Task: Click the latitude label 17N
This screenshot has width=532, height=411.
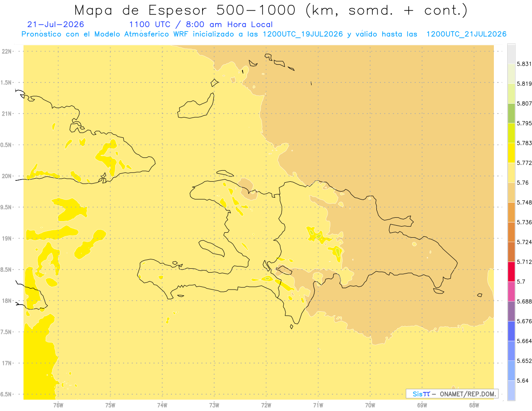Action: coord(6,363)
